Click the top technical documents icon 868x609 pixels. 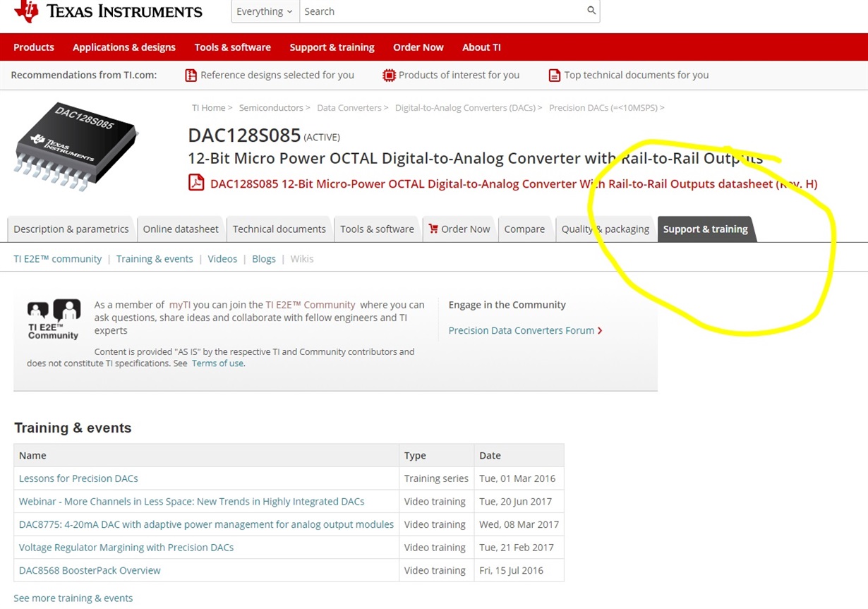tap(555, 75)
